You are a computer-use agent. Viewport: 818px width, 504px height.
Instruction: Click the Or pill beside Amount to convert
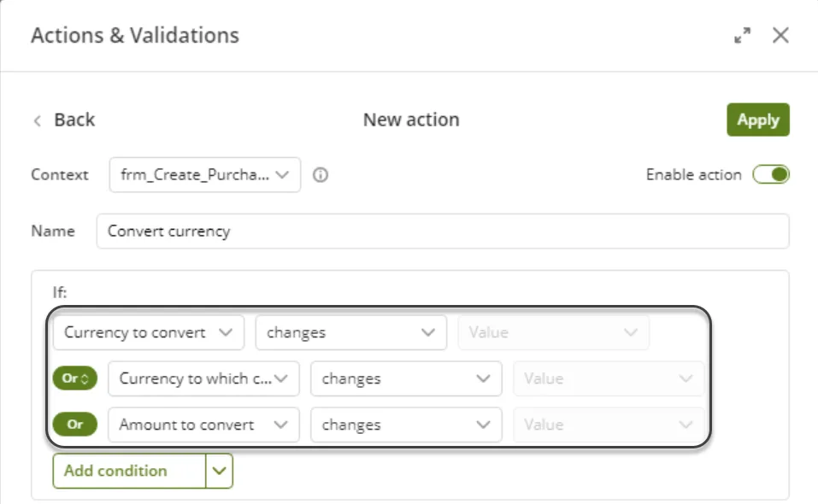(75, 425)
